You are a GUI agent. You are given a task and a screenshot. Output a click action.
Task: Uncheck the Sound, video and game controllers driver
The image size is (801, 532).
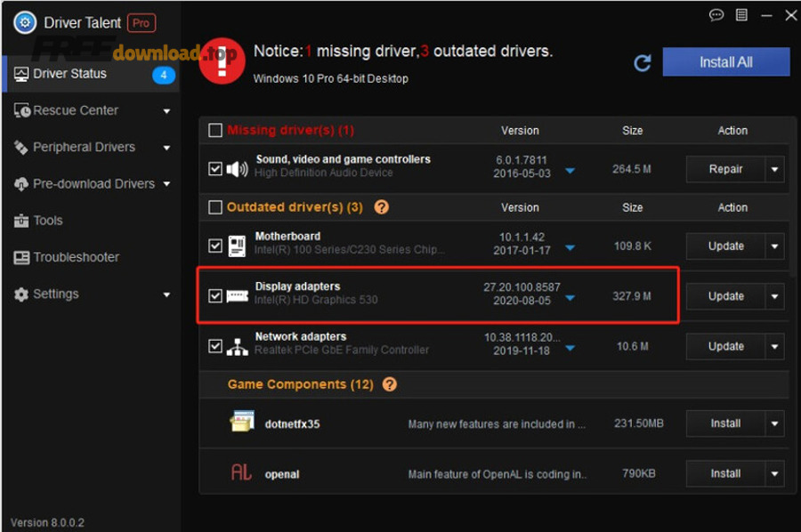tap(215, 168)
